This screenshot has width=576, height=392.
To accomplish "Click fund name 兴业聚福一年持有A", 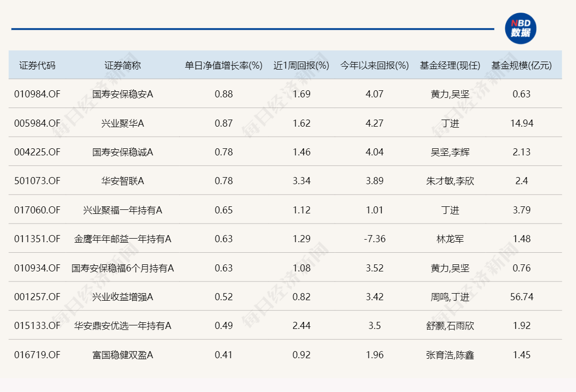I will tap(123, 210).
